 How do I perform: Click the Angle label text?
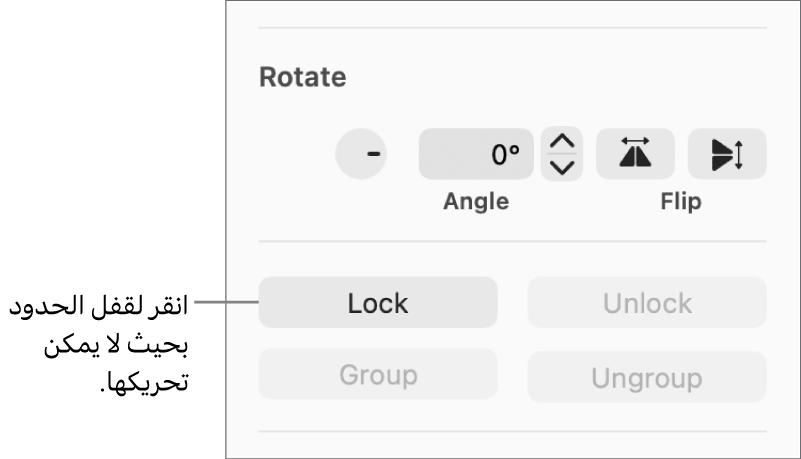[x=476, y=201]
